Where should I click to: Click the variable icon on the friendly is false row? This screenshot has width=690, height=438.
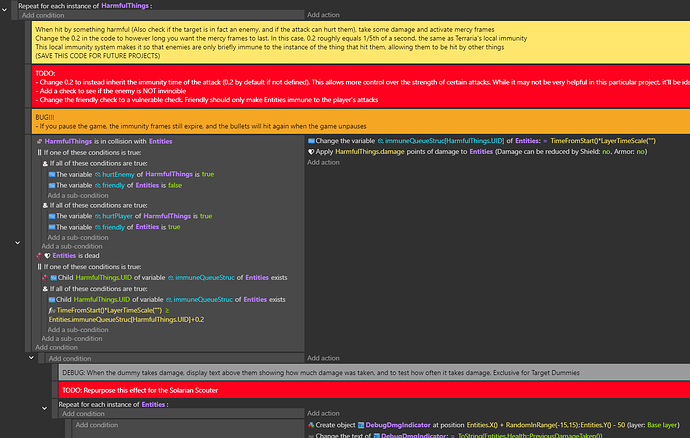point(52,185)
